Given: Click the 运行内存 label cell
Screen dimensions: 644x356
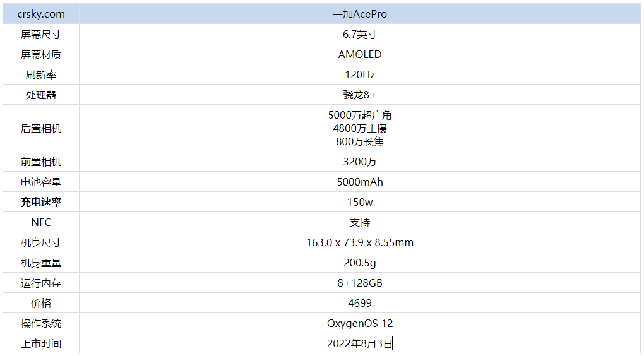Looking at the screenshot, I should [41, 283].
